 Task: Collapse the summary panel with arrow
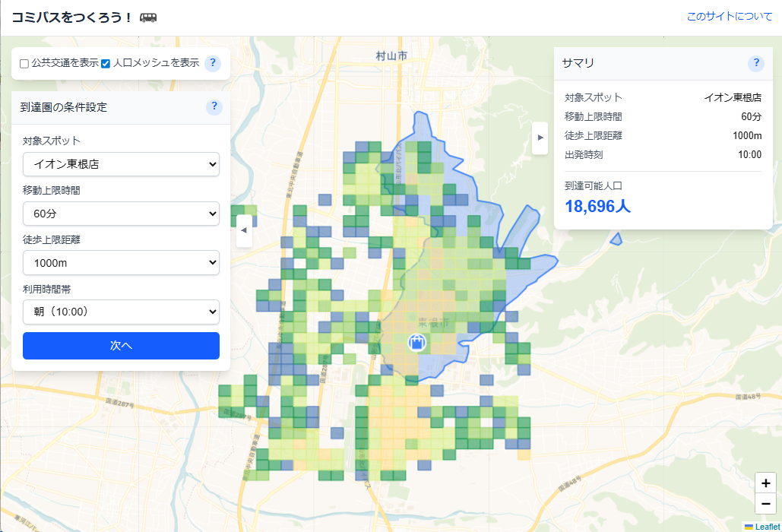(x=540, y=138)
